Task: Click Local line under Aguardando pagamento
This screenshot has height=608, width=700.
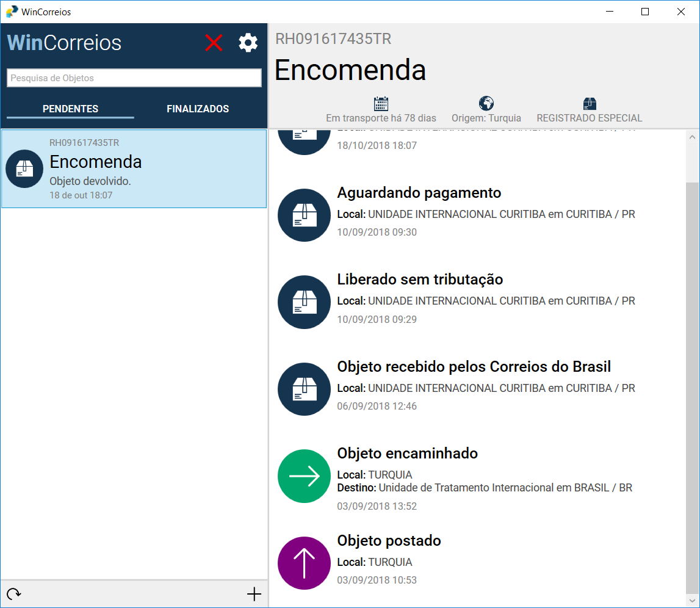Action: pyautogui.click(x=486, y=214)
